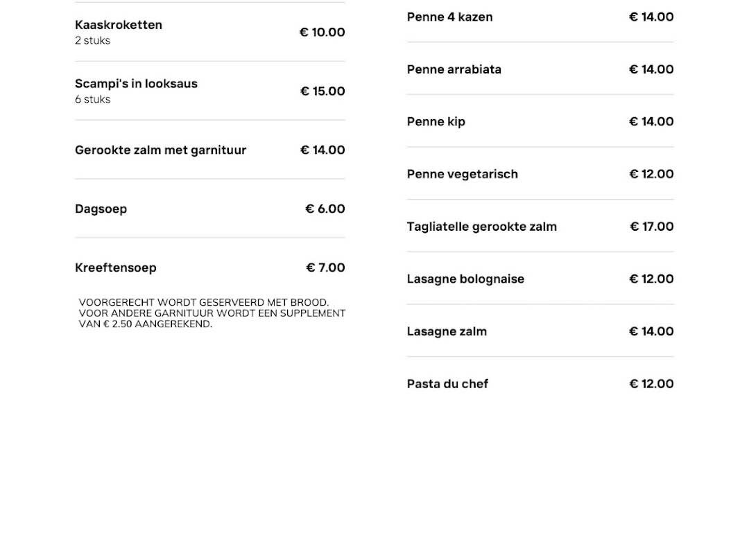Select the Scampi's in looksaus dish
Image resolution: width=749 pixels, height=560 pixels.
coord(136,84)
